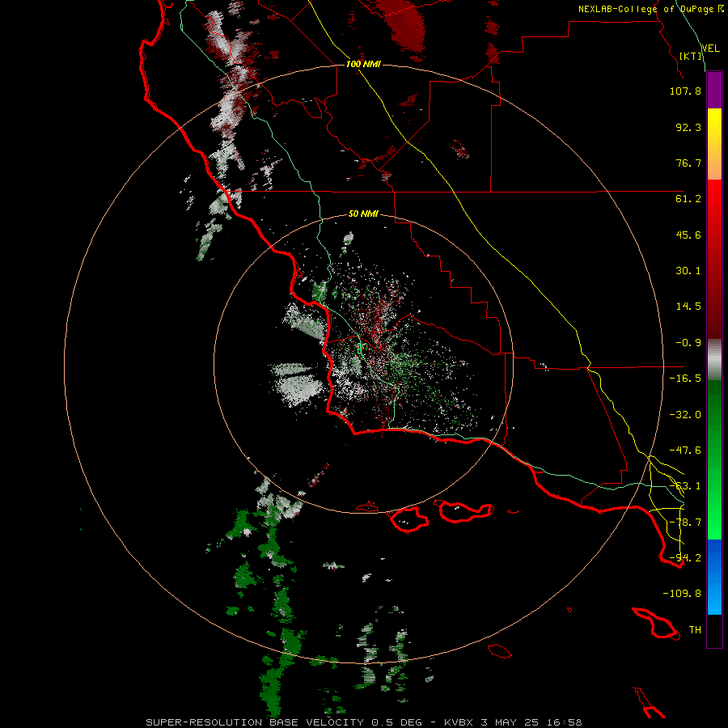Click the VEL legend title
728x728 pixels.
(x=710, y=49)
